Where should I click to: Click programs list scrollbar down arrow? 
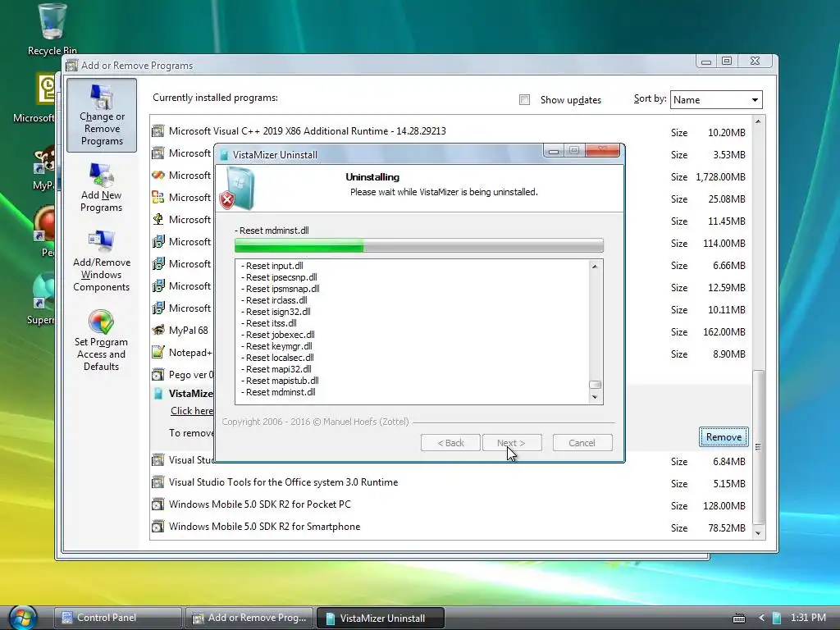point(758,533)
